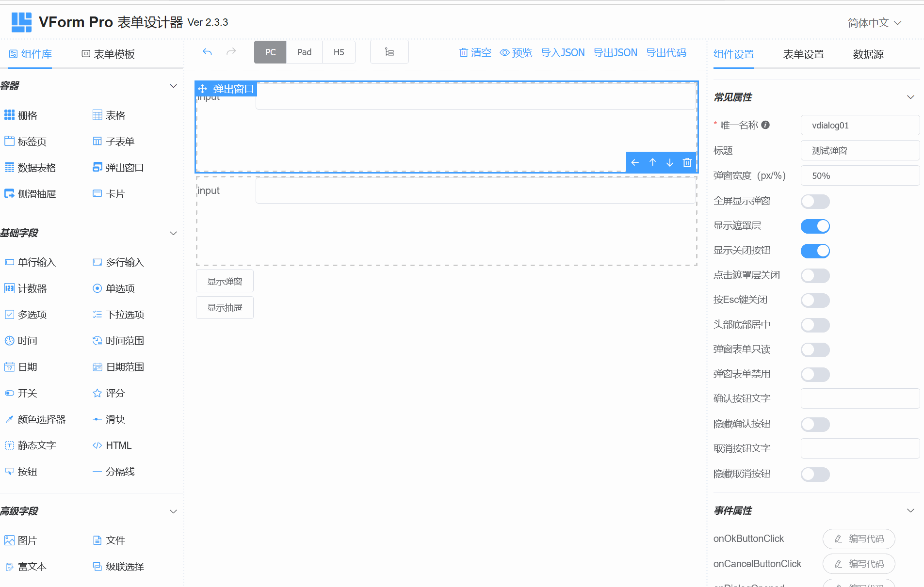Viewport: 924px width, 587px height.
Task: Enable 按Esc键关闭 option
Action: coord(815,300)
